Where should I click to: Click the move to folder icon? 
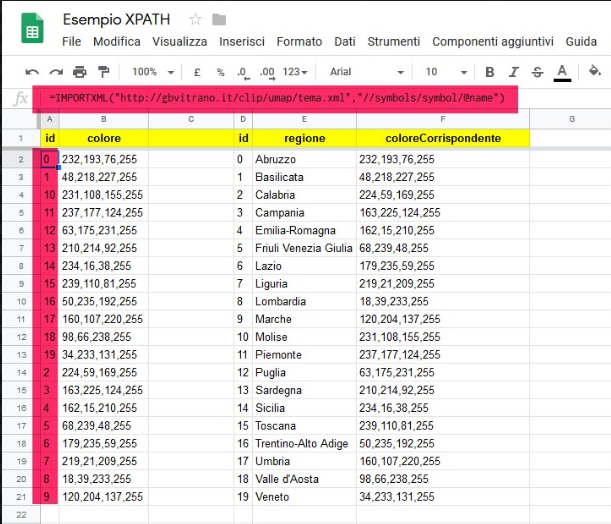point(219,20)
